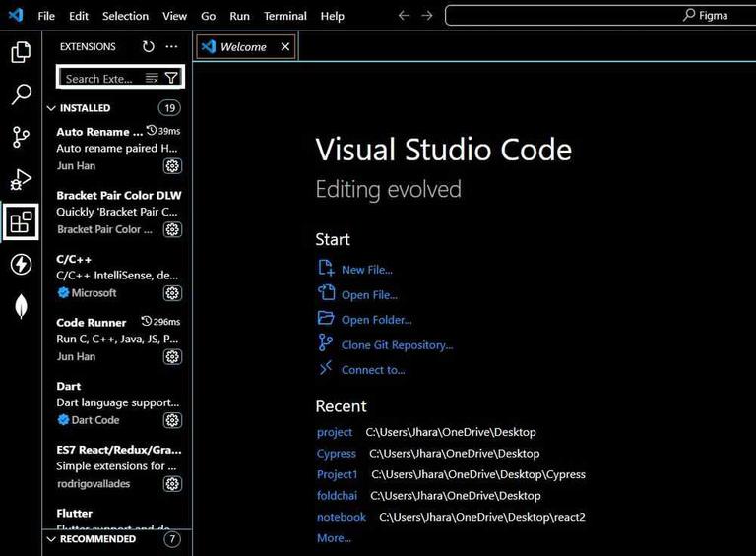The width and height of the screenshot is (756, 556).
Task: Open Auto Rename Tag manage gear
Action: pyautogui.click(x=172, y=166)
